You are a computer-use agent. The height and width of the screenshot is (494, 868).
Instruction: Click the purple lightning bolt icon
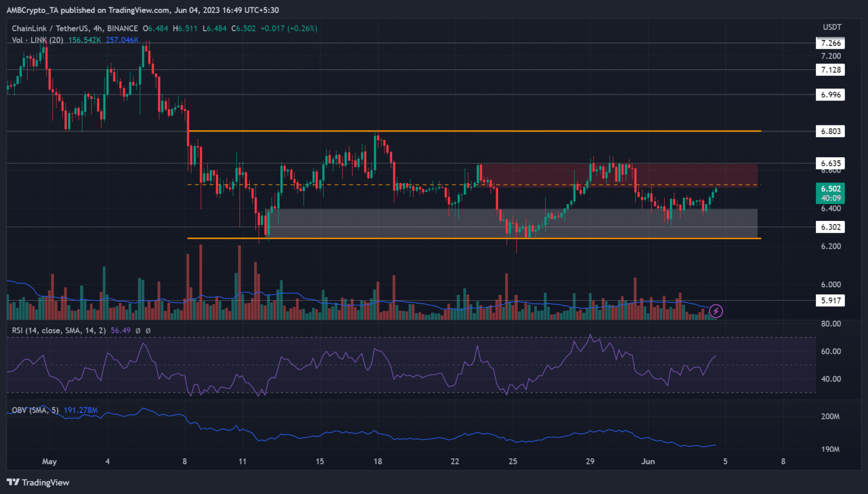[716, 311]
